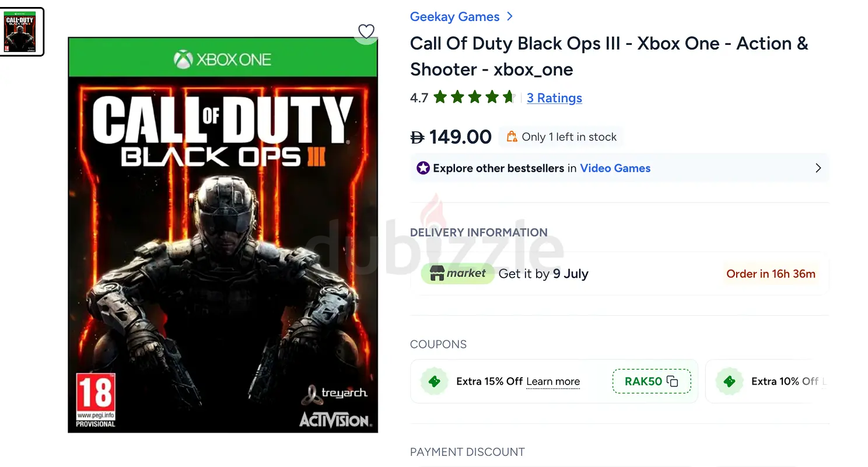The width and height of the screenshot is (868, 467).
Task: Open the 3 Ratings link
Action: click(554, 97)
